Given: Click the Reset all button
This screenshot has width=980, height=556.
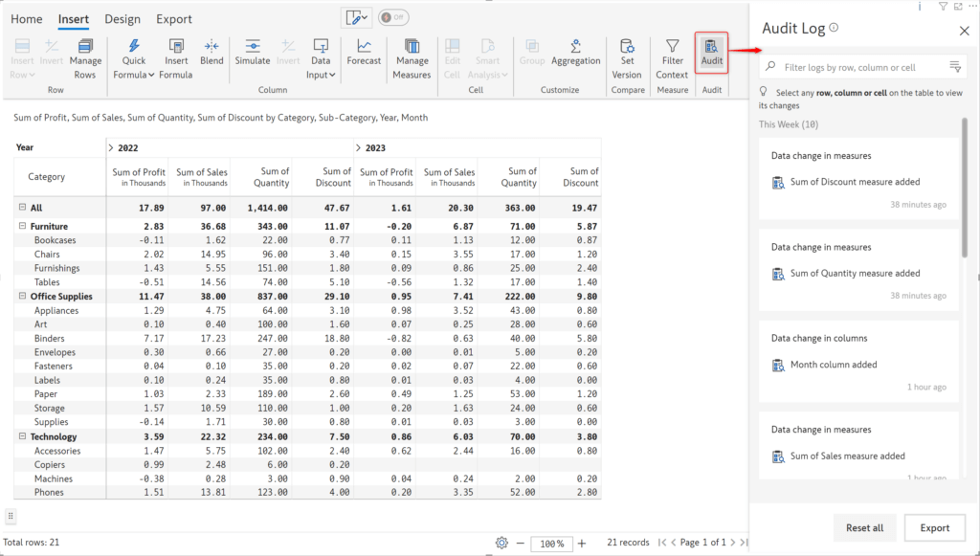Looking at the screenshot, I should 864,527.
